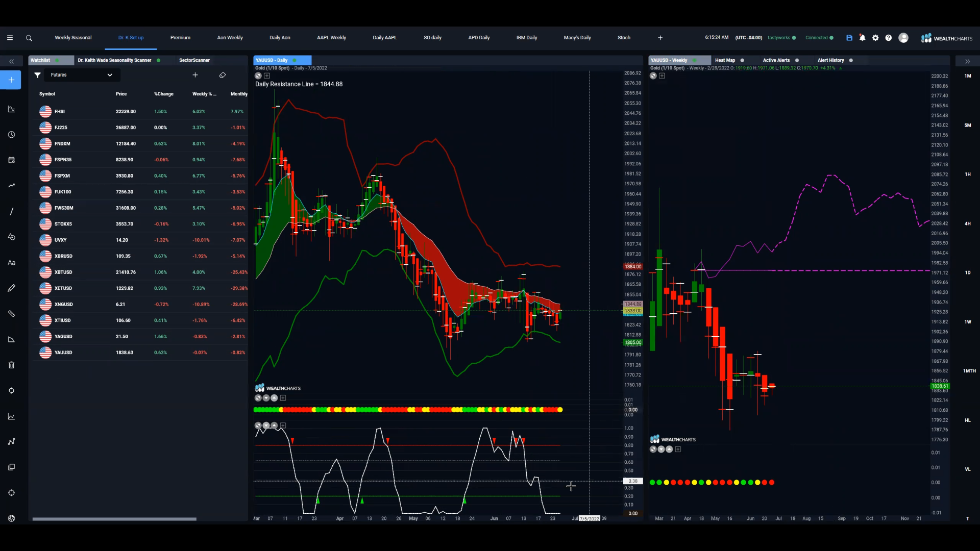Select the 1H timeframe button

(x=968, y=174)
